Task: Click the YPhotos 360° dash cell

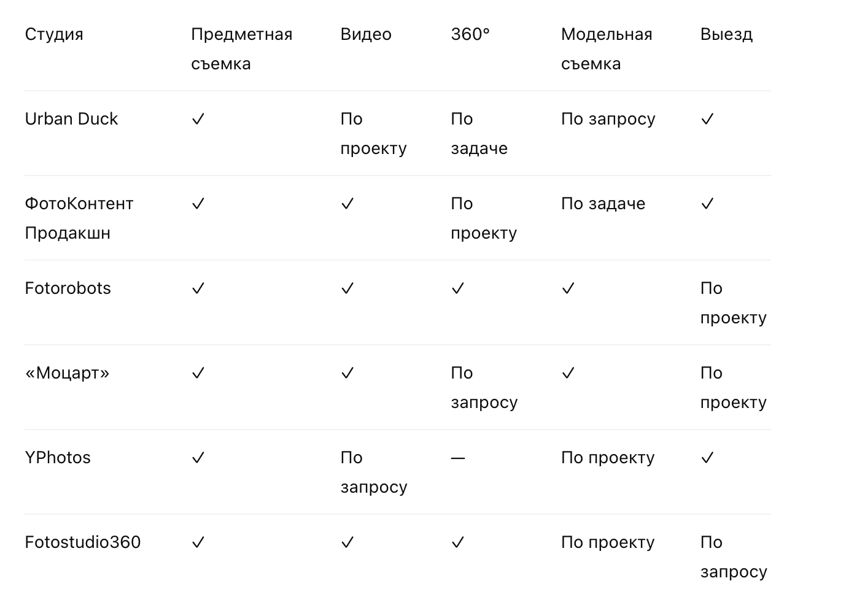Action: [x=458, y=458]
